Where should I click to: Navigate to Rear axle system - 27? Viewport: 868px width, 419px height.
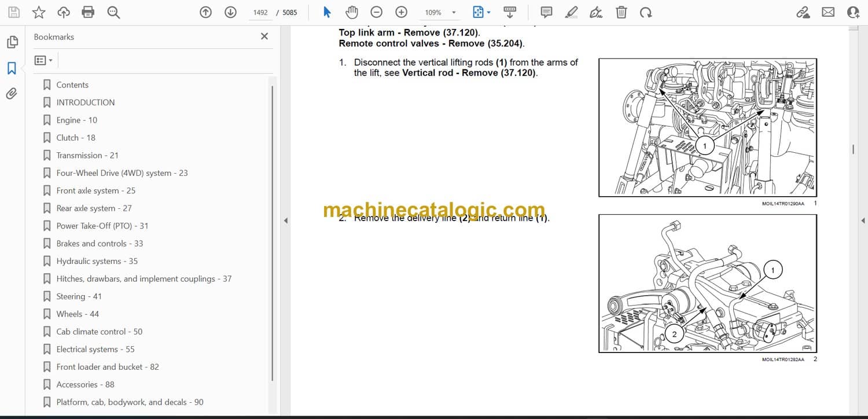(94, 208)
